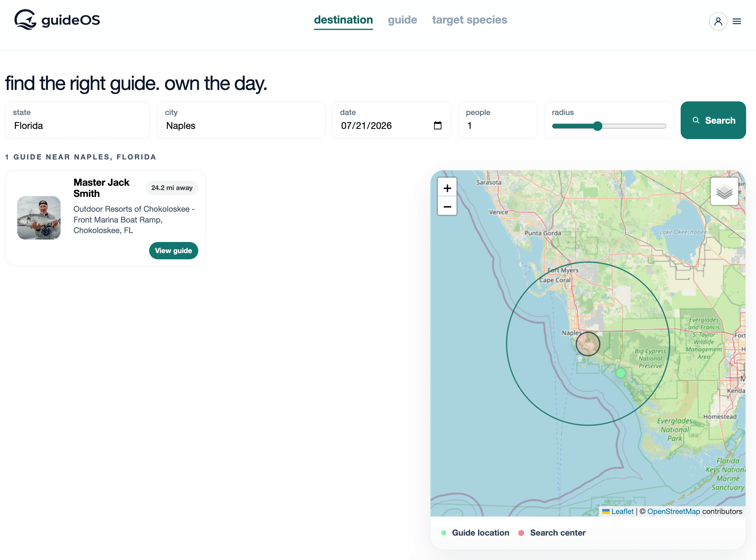
Task: Click the city field showing Naples
Action: pyautogui.click(x=241, y=120)
